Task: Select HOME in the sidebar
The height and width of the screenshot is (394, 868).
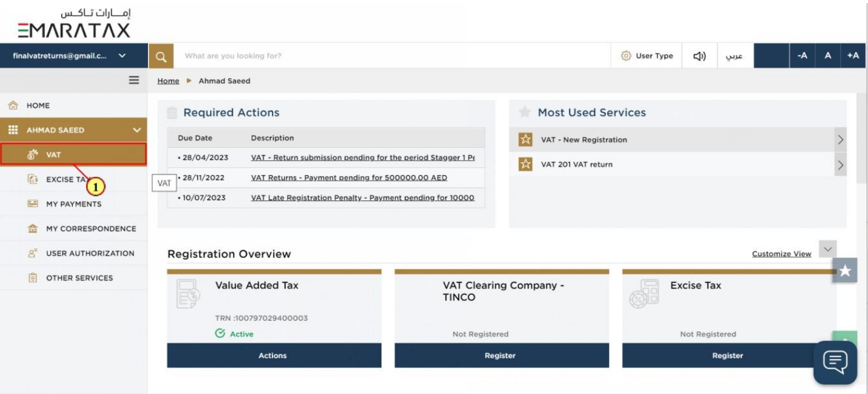Action: coord(73,105)
